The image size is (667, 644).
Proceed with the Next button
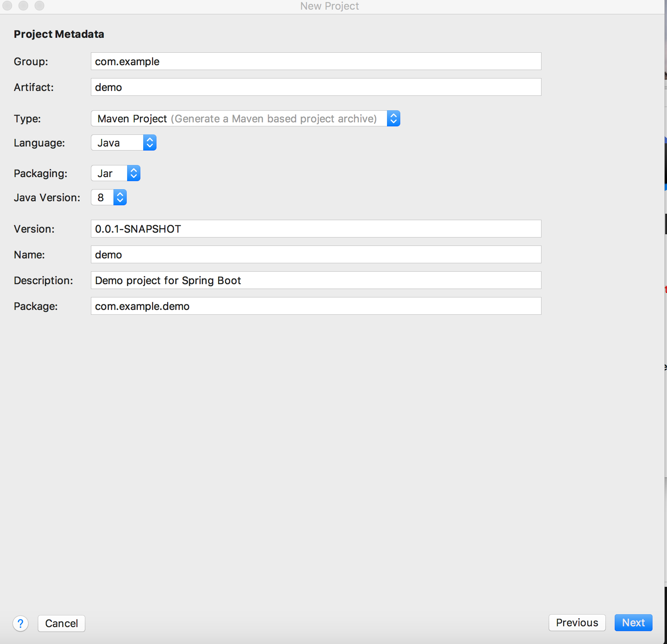633,623
